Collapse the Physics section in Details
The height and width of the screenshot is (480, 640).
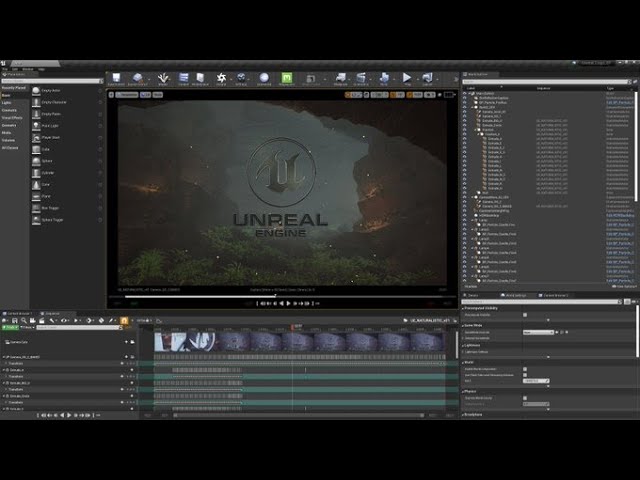tap(463, 391)
